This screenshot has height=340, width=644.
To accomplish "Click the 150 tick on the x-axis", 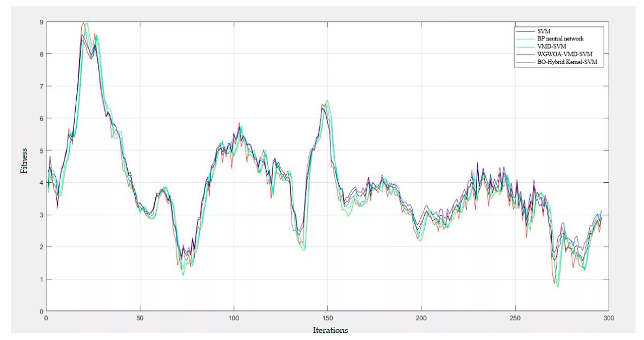I will [327, 318].
